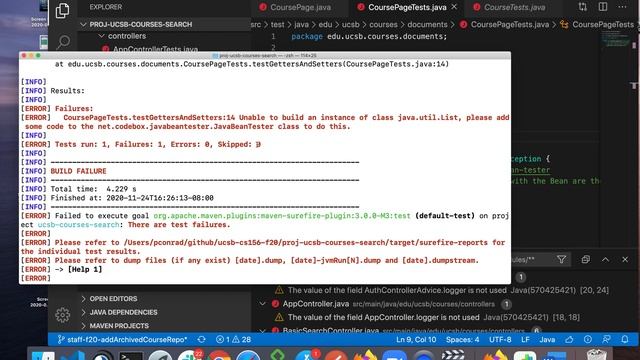Viewport: 640px width, 360px height.
Task: Close the CoursePageTests.java tab
Action: coord(454,7)
